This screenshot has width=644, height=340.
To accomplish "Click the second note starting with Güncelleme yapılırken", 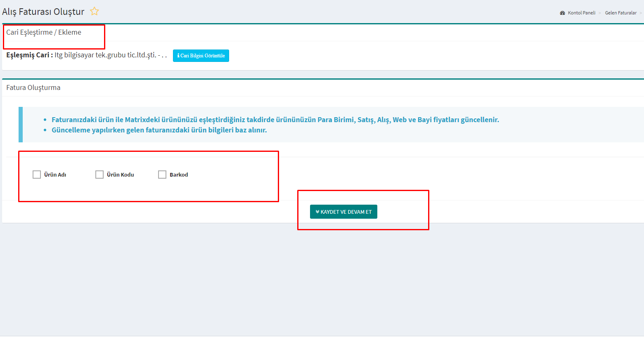I will (159, 130).
